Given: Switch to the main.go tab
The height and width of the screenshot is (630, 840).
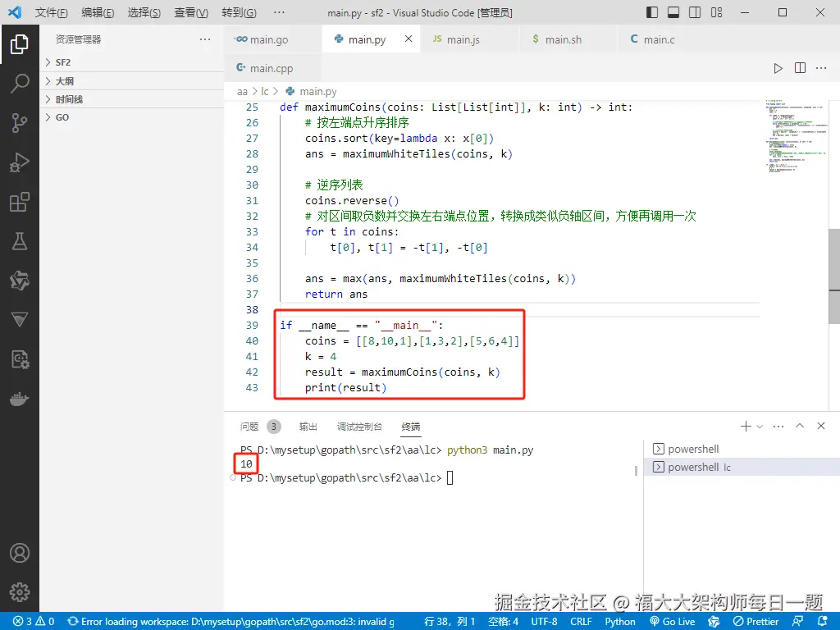Looking at the screenshot, I should (x=272, y=39).
